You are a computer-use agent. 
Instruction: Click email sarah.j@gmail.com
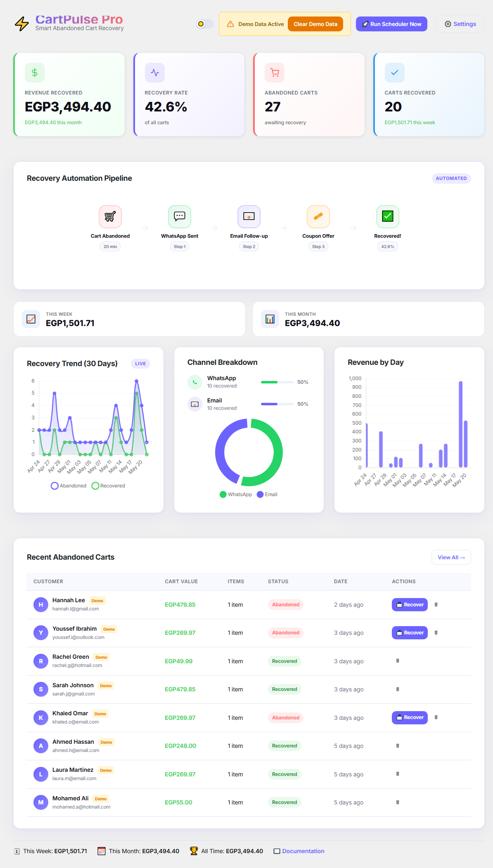pyautogui.click(x=73, y=694)
